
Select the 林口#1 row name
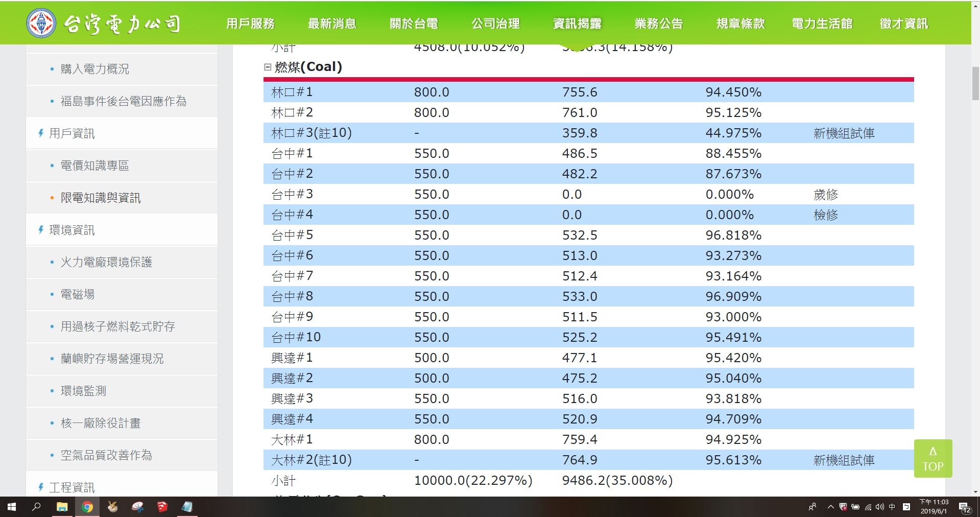[292, 92]
